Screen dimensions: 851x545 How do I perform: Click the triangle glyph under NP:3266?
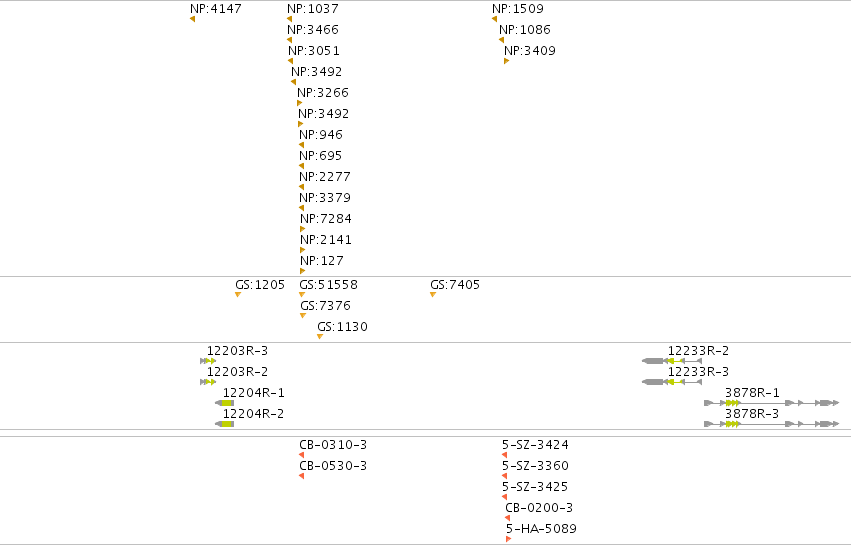pyautogui.click(x=300, y=103)
